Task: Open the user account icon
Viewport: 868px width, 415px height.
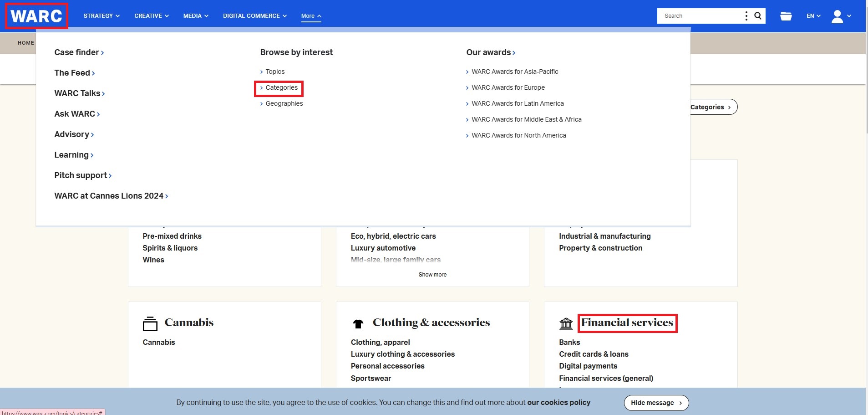Action: [x=838, y=16]
